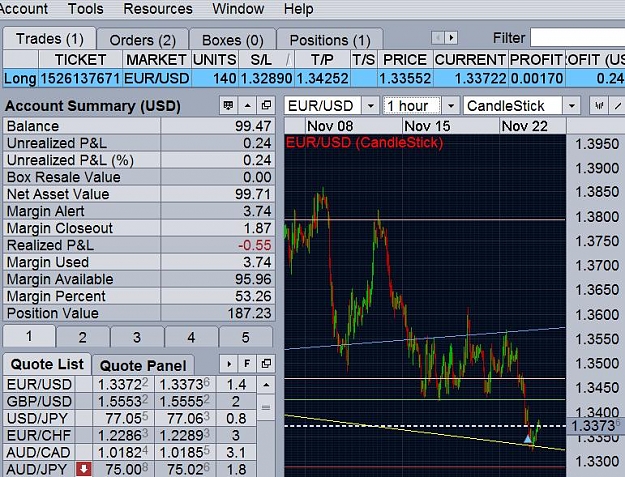
Task: Sort trades by PROFIT column header
Action: pos(536,60)
